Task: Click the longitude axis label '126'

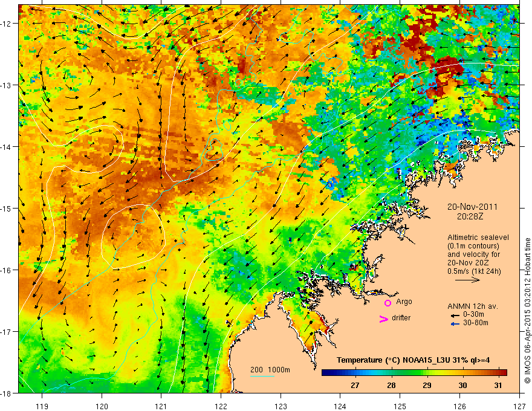Action: click(459, 406)
